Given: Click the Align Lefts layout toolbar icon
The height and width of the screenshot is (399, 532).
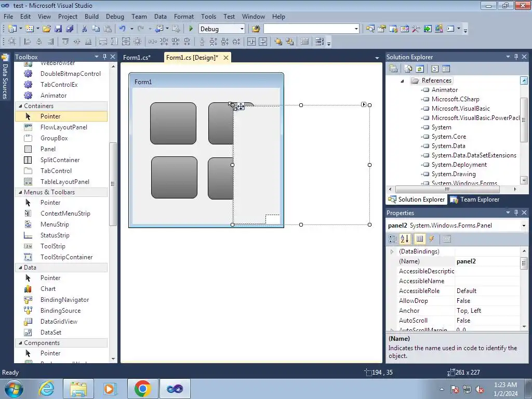Looking at the screenshot, I should pos(28,42).
